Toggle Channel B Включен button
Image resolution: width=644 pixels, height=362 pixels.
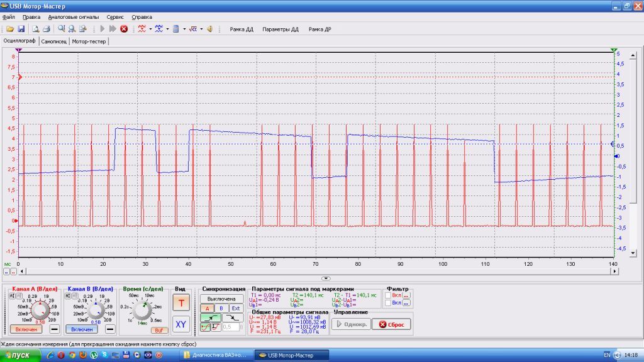click(x=82, y=329)
